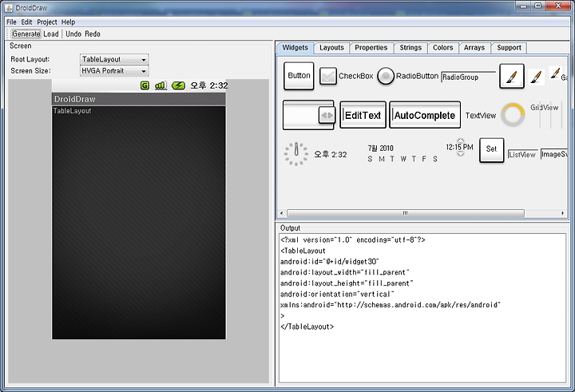575x392 pixels.
Task: Select the middle paintbrush image widget
Action: point(536,77)
